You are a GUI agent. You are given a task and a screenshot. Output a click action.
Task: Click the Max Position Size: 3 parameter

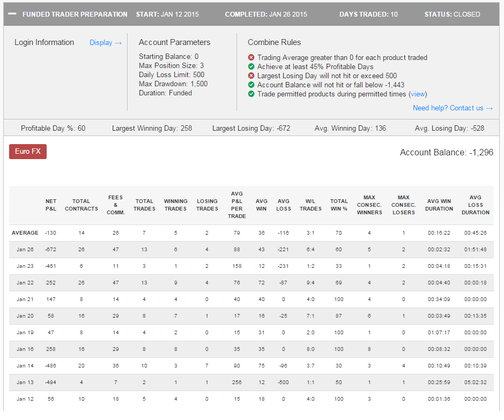tap(172, 65)
